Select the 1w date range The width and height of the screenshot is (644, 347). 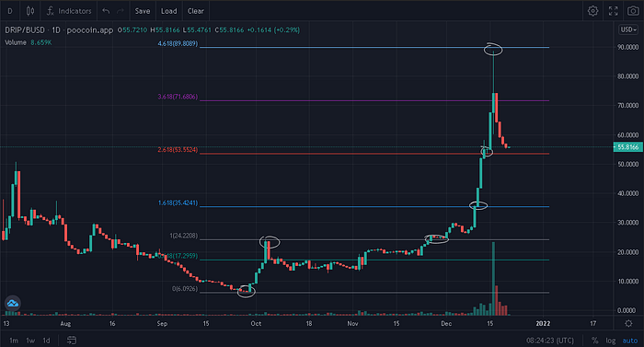click(30, 341)
